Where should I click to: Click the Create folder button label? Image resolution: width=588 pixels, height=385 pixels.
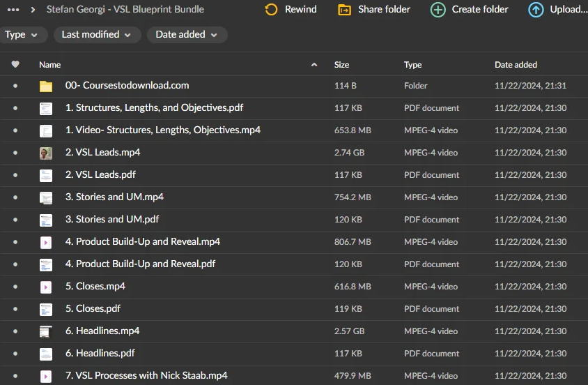[480, 9]
